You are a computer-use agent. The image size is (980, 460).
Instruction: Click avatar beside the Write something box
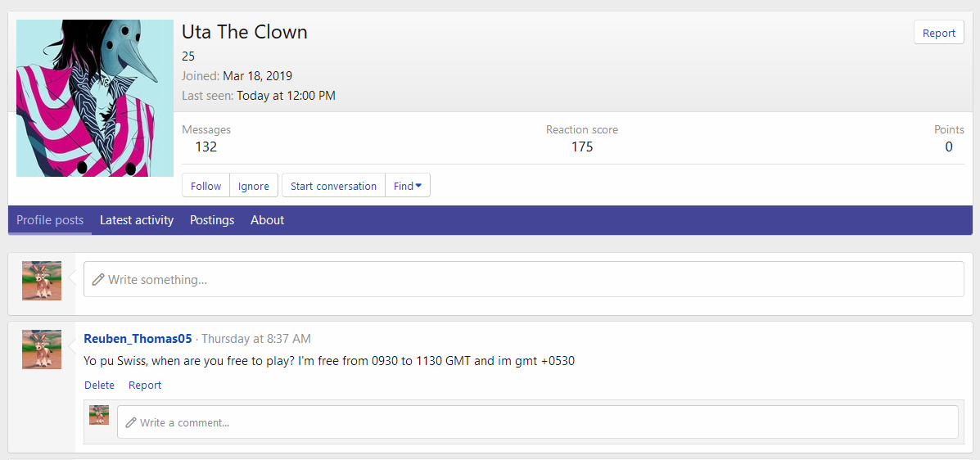pyautogui.click(x=41, y=281)
